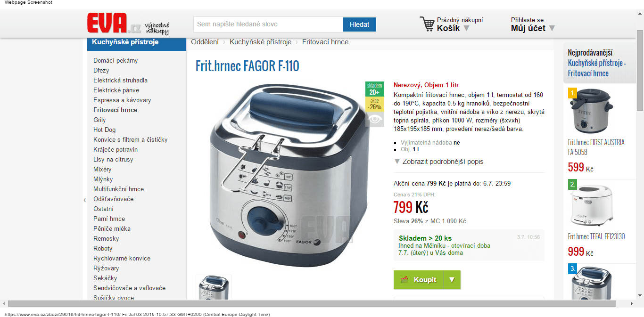
Task: Open dropdown arrow next to Koupit
Action: coord(452,280)
